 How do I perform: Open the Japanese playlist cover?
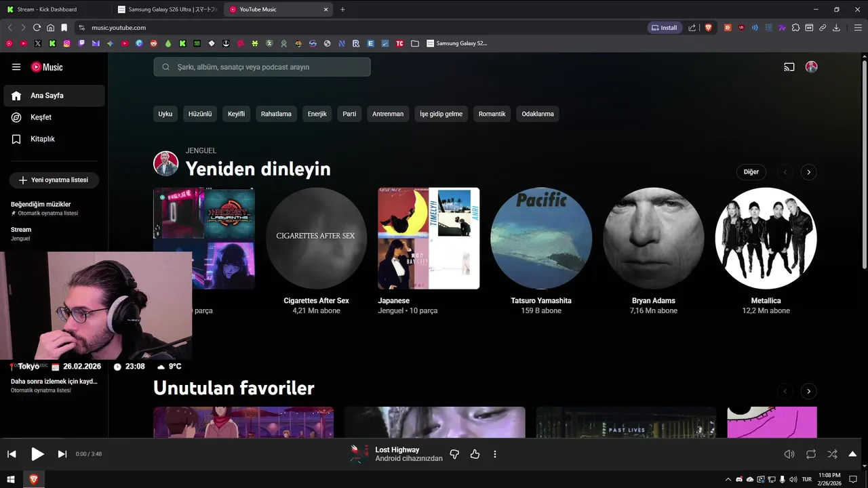(x=429, y=239)
